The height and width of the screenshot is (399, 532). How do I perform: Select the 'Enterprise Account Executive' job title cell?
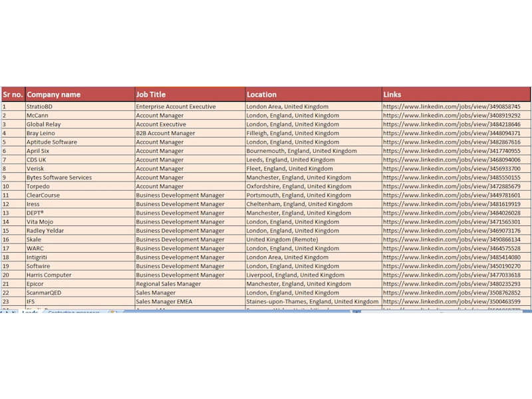(x=190, y=106)
